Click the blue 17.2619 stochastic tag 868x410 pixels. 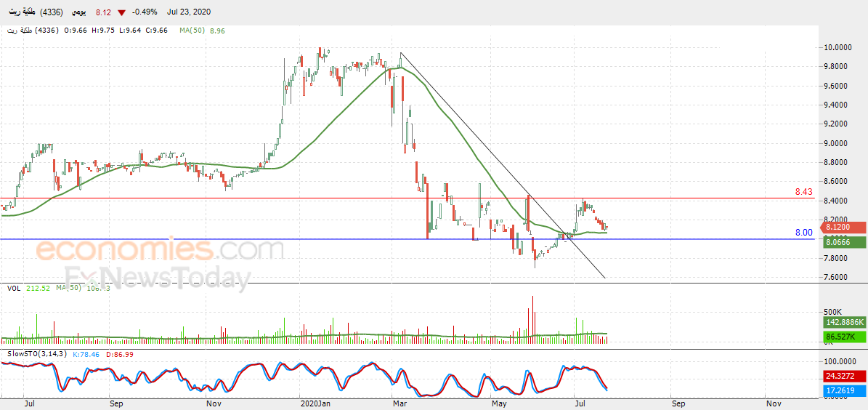coord(843,390)
